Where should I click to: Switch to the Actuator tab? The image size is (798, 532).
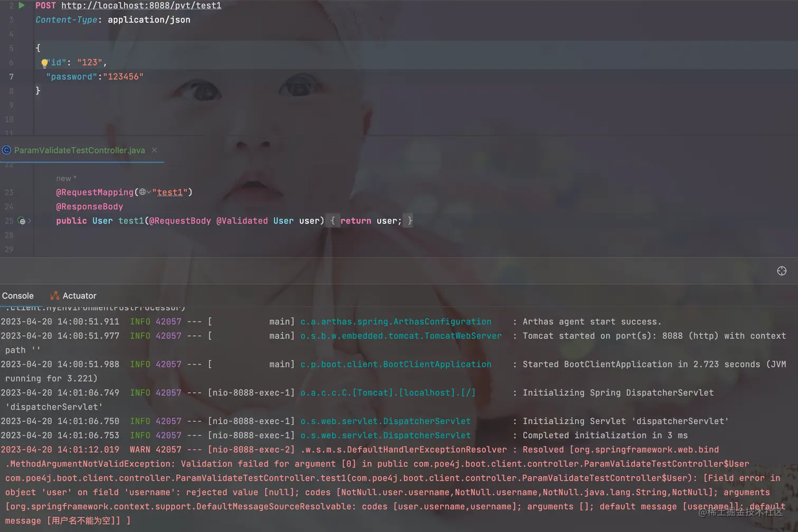pyautogui.click(x=73, y=296)
